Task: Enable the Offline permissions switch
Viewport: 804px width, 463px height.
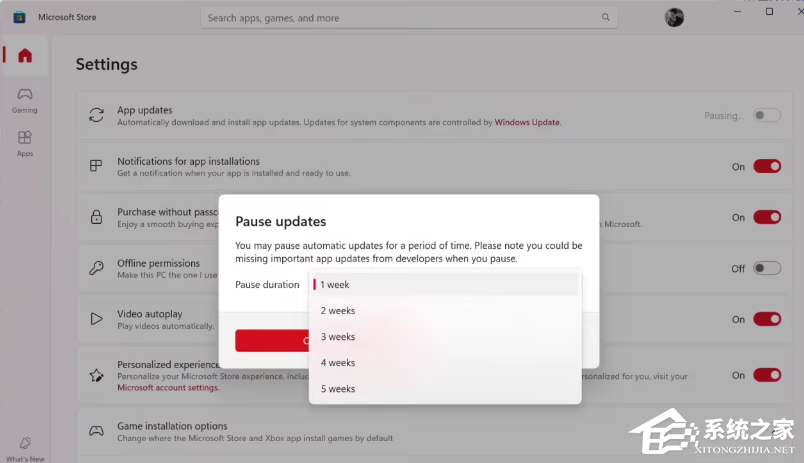Action: (767, 268)
